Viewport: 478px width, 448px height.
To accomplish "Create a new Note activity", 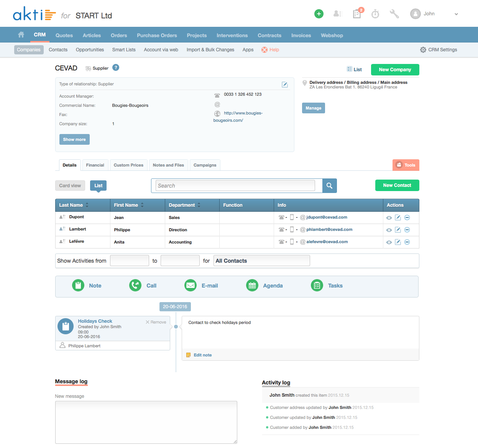I will [x=78, y=285].
